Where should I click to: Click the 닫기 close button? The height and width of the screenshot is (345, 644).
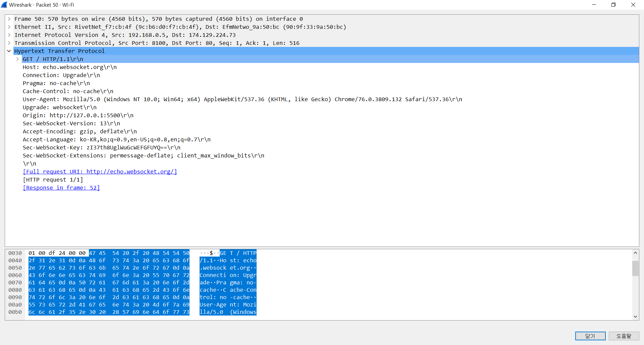point(590,336)
